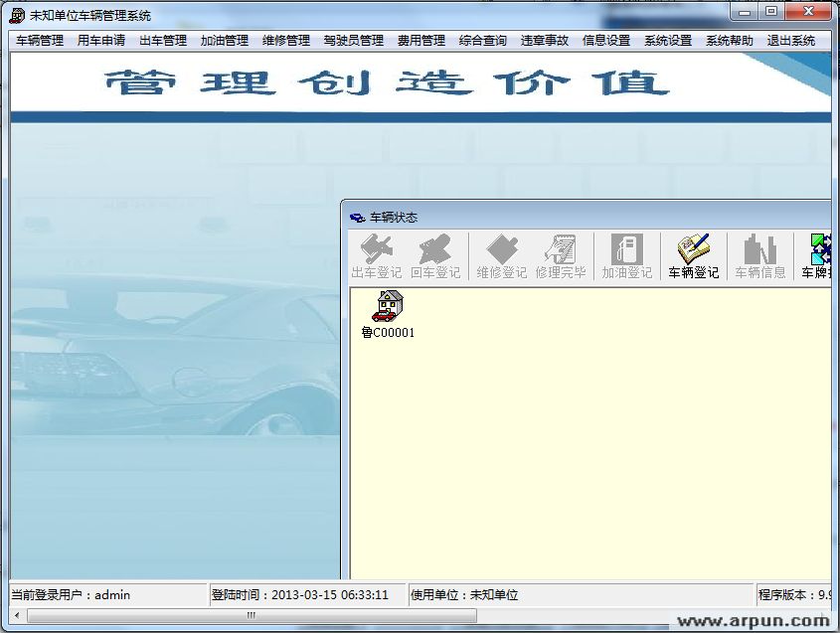The height and width of the screenshot is (633, 840).
Task: Open the 车辆管理 menu
Action: pos(40,41)
